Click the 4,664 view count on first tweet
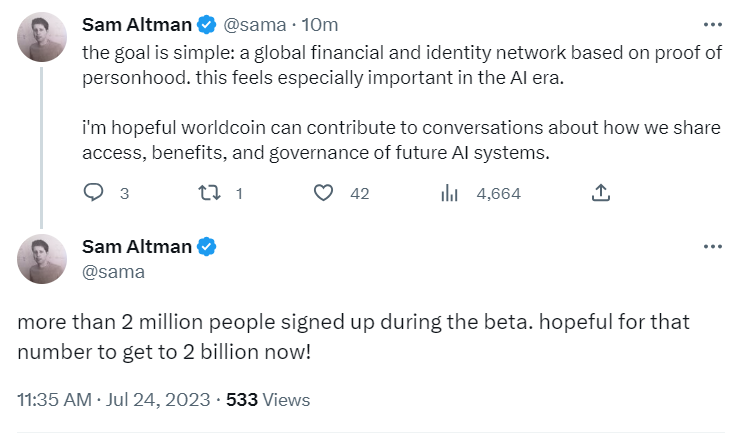Image resolution: width=737 pixels, height=433 pixels. click(x=498, y=194)
